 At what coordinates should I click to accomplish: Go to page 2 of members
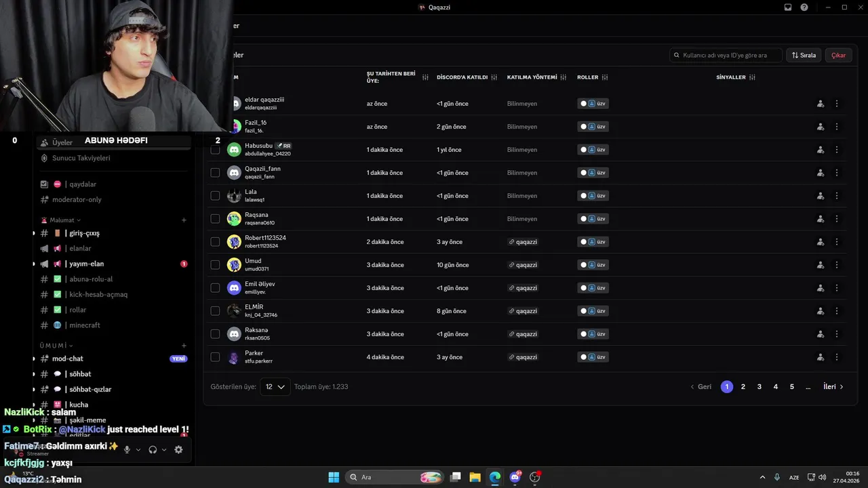[x=743, y=387]
